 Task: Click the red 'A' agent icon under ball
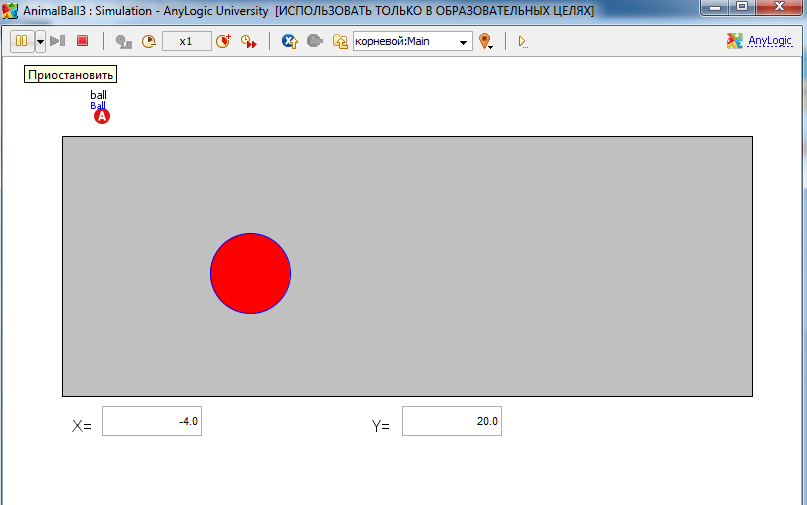tap(102, 116)
